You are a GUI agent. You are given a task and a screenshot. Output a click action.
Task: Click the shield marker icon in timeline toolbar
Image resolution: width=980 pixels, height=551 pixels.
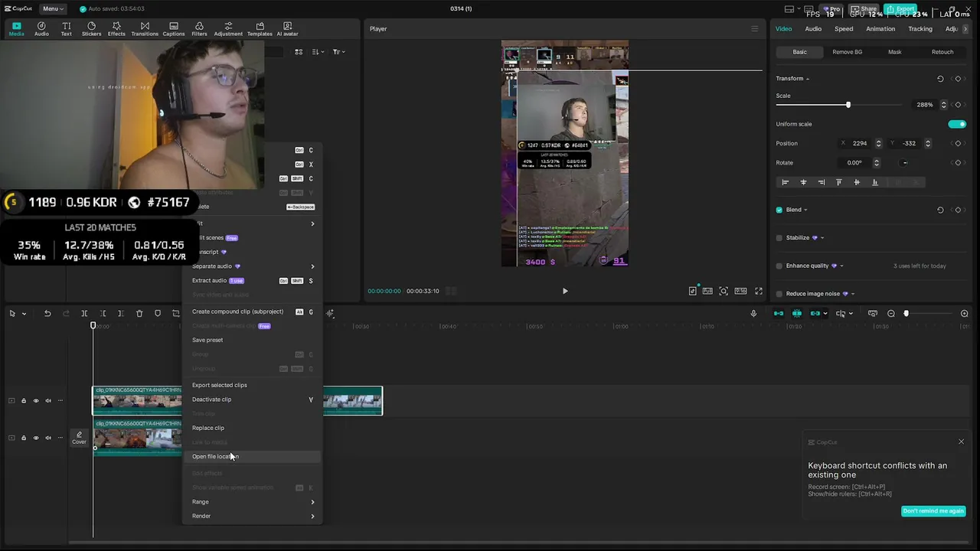[x=158, y=313]
